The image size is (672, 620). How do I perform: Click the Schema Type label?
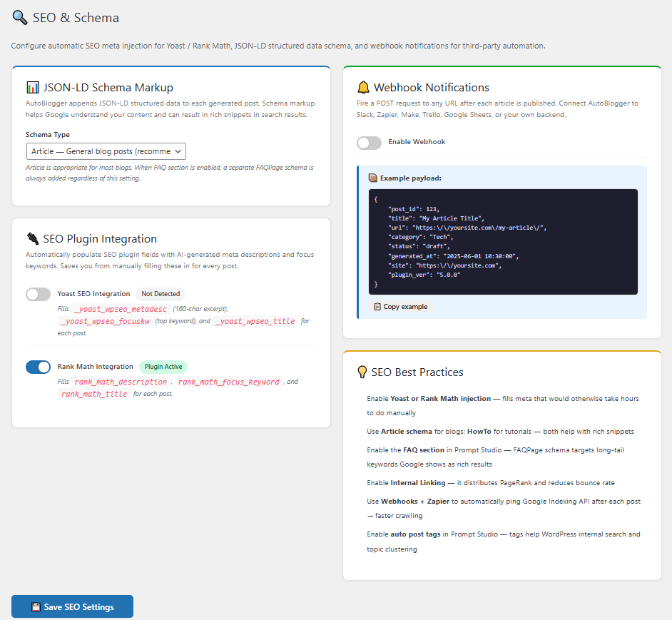[48, 135]
